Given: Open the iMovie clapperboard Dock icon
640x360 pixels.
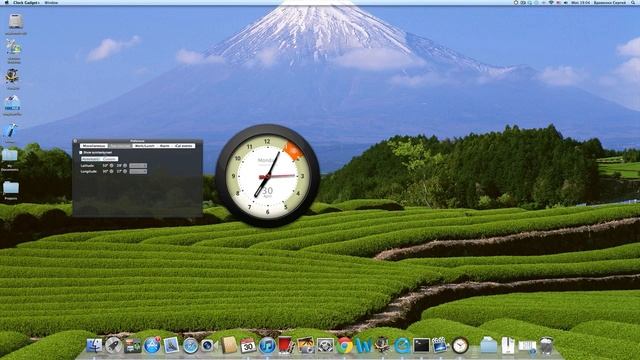Looking at the screenshot, I should click(x=440, y=345).
